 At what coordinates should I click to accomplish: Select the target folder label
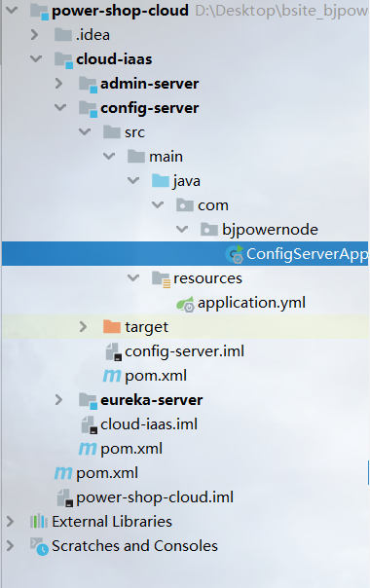[147, 328]
